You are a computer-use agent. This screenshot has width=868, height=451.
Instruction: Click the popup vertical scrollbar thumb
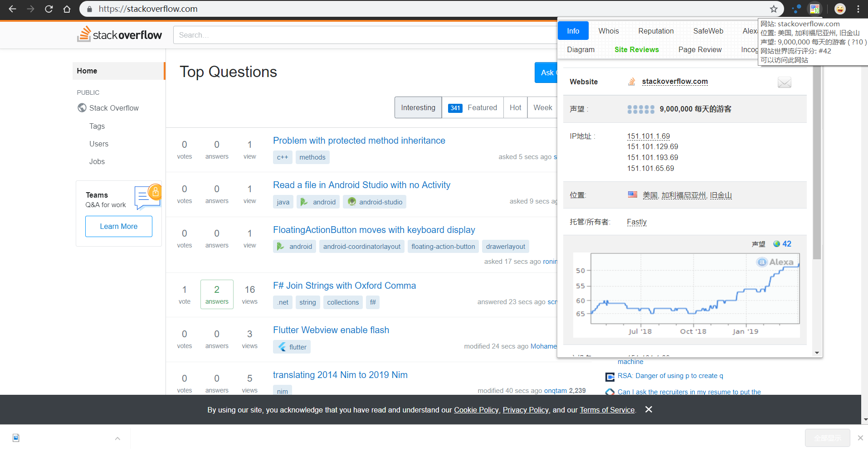click(817, 163)
